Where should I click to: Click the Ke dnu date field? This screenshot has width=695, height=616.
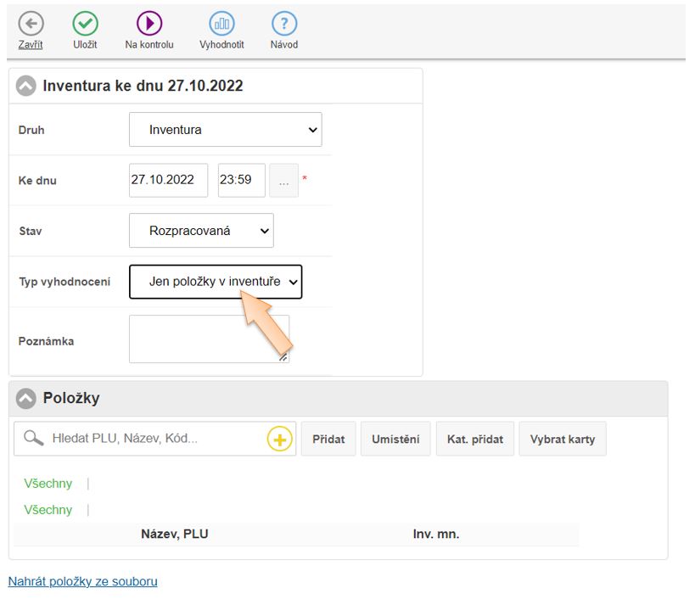pyautogui.click(x=168, y=180)
